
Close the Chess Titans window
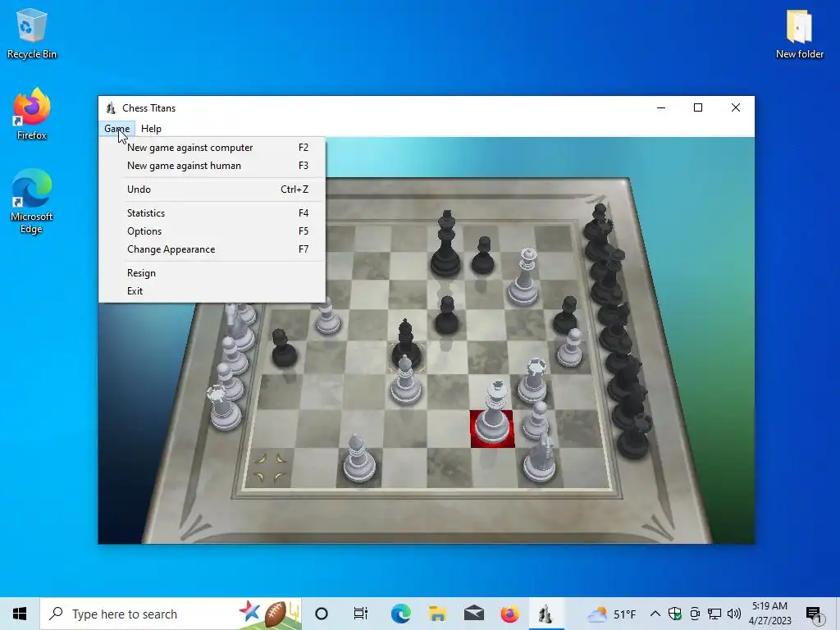click(736, 107)
